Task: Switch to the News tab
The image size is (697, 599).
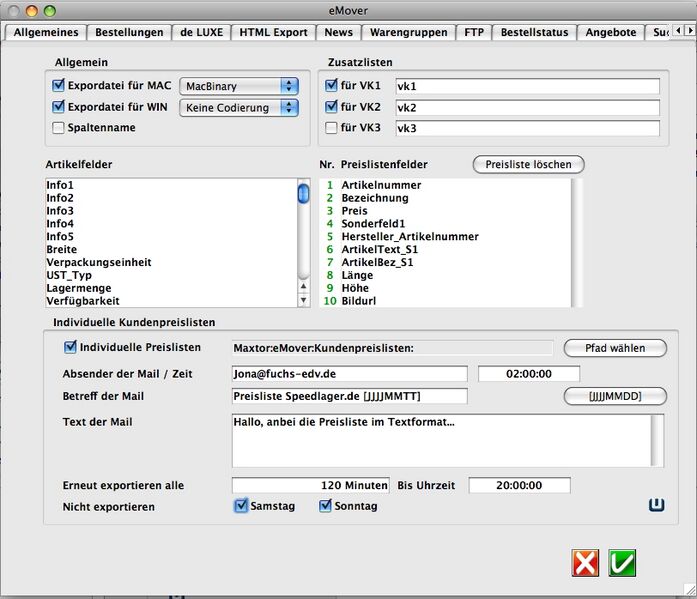Action: click(339, 32)
